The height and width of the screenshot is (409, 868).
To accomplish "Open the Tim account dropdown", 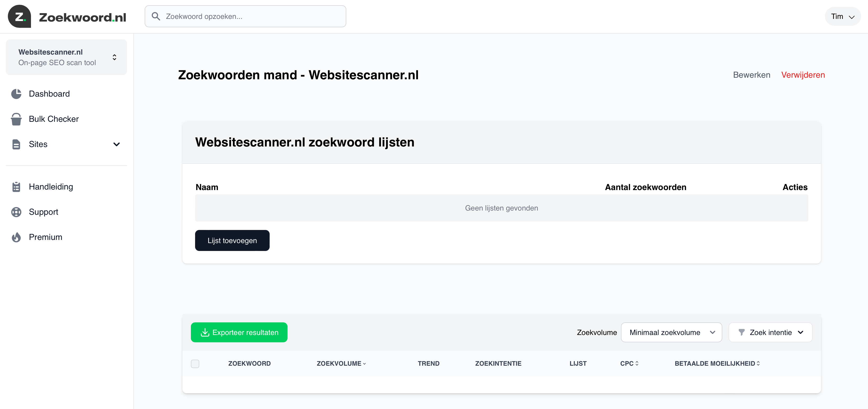I will 842,16.
